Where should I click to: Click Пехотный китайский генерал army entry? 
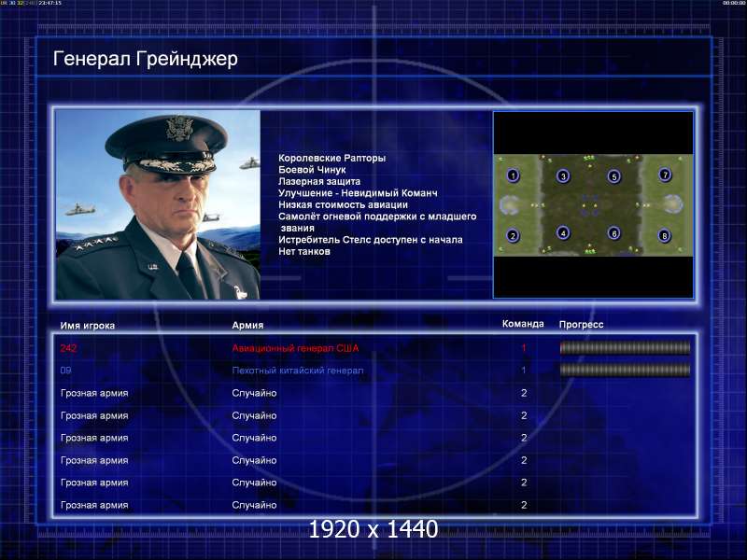pos(298,371)
